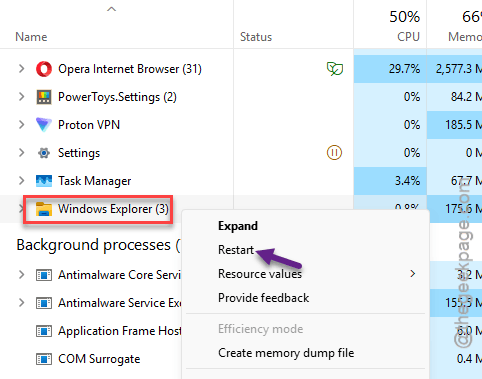This screenshot has width=482, height=379.
Task: Click the green efficiency mode leaf icon
Action: point(335,69)
